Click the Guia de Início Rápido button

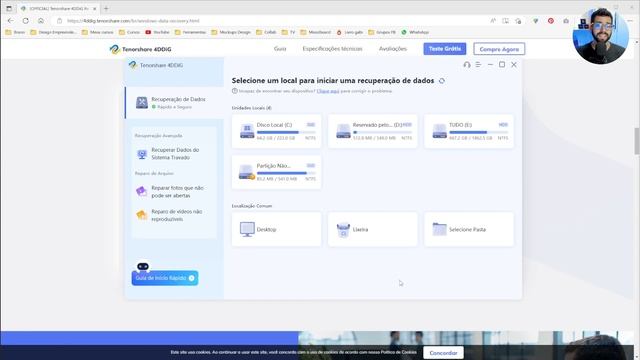tap(165, 278)
